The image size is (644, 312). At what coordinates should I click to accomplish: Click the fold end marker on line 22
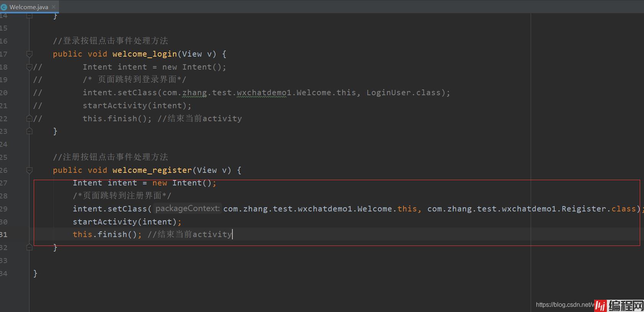(29, 119)
